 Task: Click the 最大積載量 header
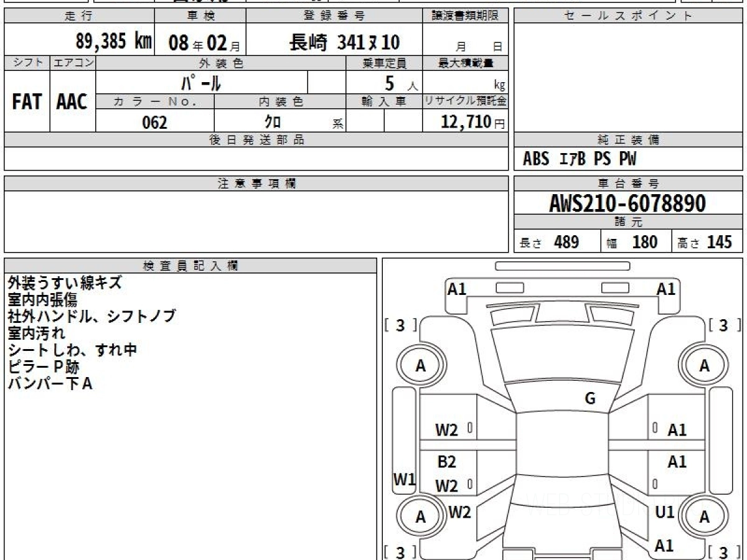point(465,63)
